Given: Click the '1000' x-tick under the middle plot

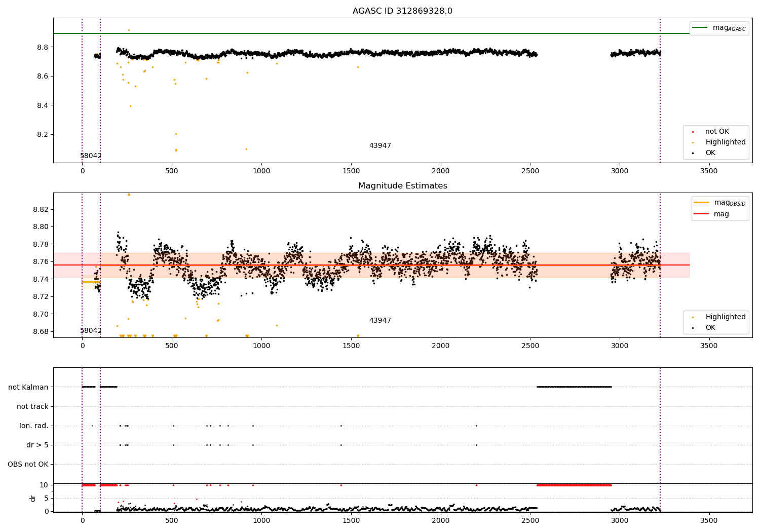Looking at the screenshot, I should click(x=261, y=346).
